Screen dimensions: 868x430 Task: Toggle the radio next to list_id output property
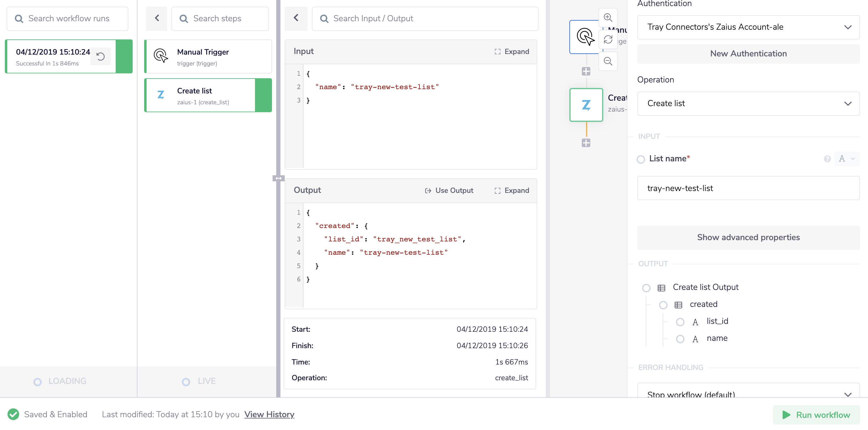(681, 321)
